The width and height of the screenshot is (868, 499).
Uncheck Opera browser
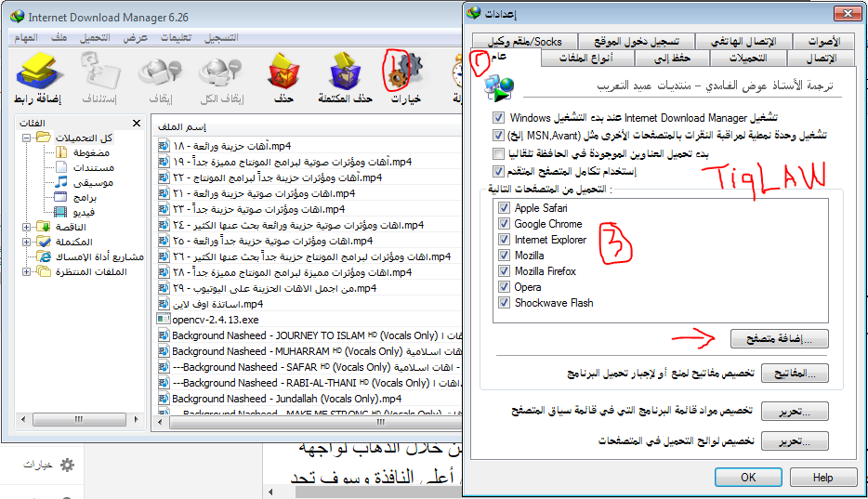504,286
